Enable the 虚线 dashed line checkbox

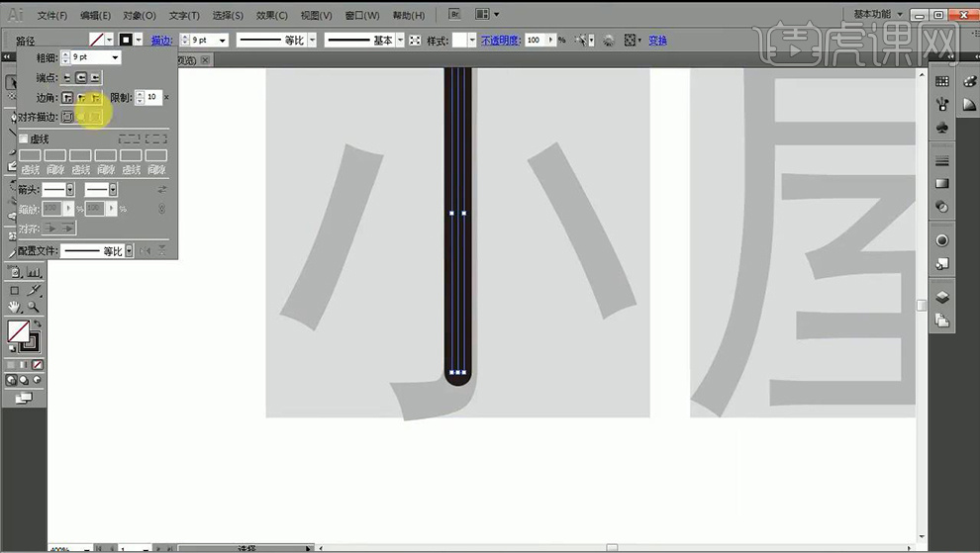pyautogui.click(x=24, y=139)
